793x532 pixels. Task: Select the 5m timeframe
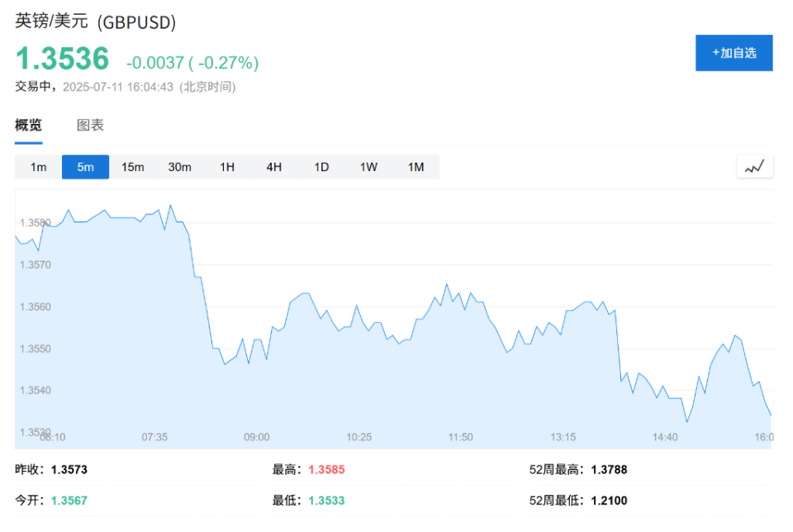[85, 166]
